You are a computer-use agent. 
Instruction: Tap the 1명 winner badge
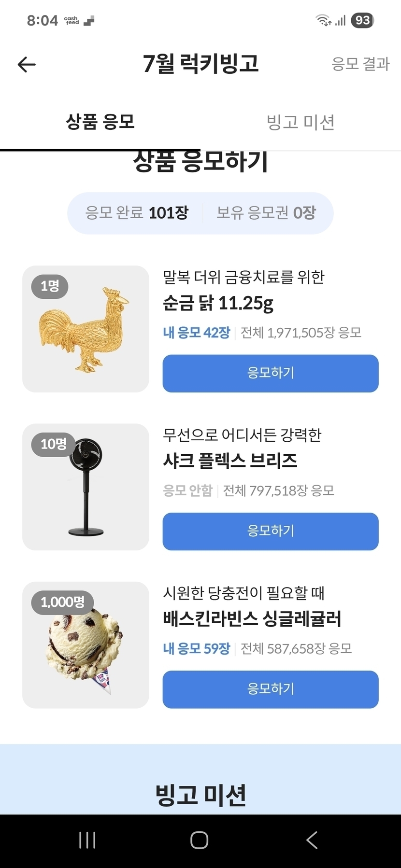(50, 286)
